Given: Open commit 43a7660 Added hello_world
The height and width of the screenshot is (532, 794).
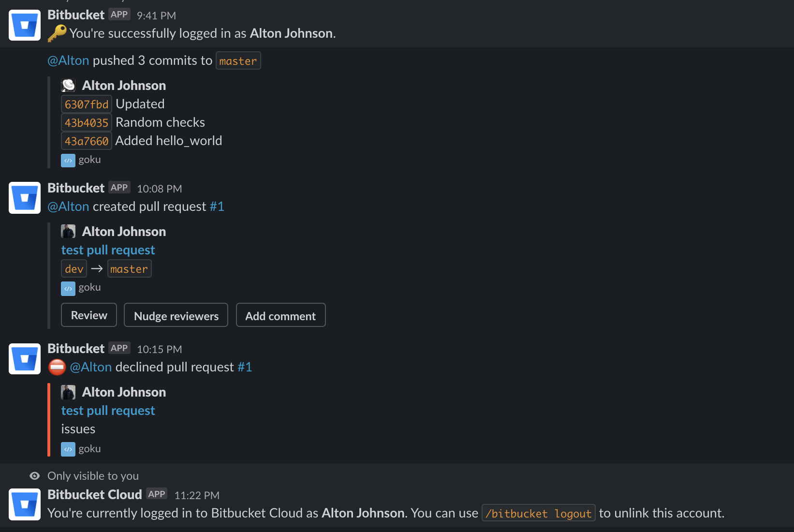Looking at the screenshot, I should [x=86, y=140].
